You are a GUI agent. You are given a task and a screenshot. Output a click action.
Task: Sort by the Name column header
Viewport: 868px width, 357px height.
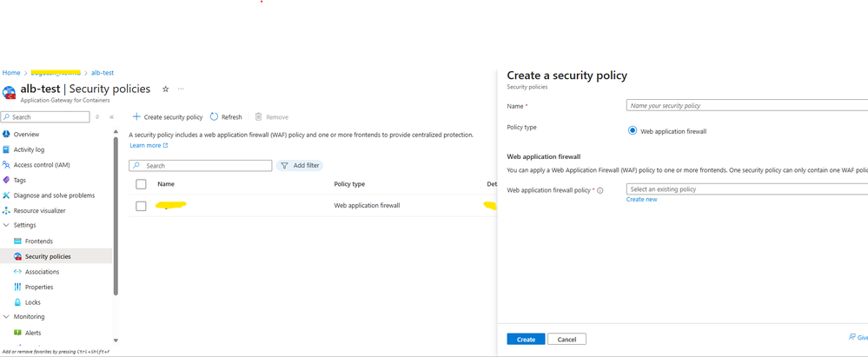[x=165, y=184]
